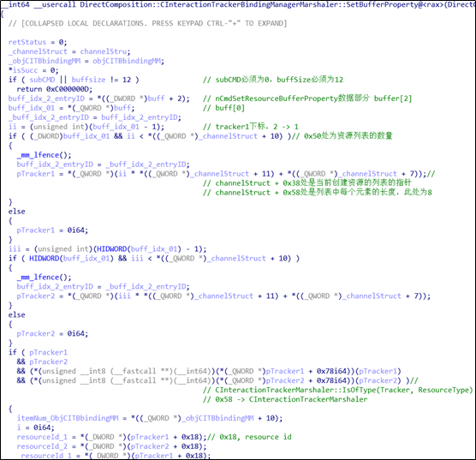Viewport: 476px width, 460px height.
Task: Select the line 'retStatus = 0;'
Action: tap(38, 42)
